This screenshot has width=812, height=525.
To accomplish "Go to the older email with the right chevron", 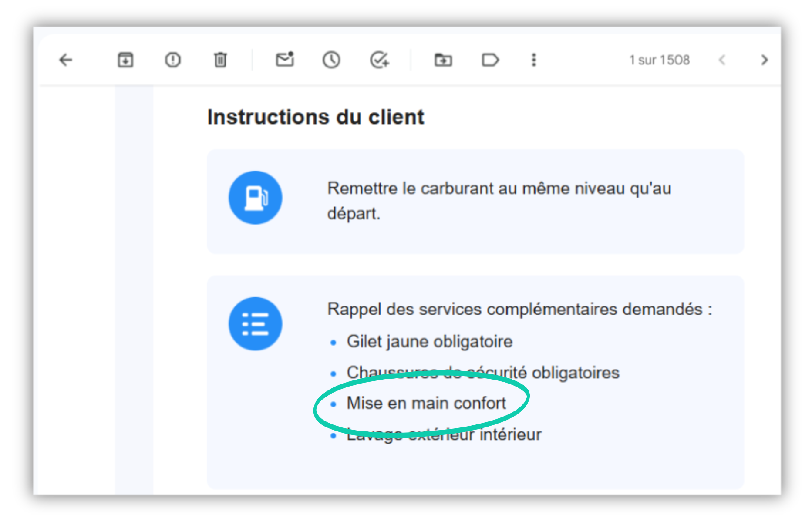I will pos(764,60).
